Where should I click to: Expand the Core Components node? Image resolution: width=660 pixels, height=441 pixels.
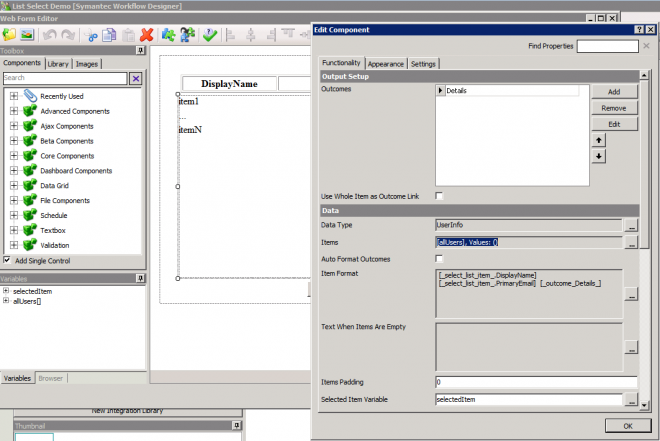(14, 155)
